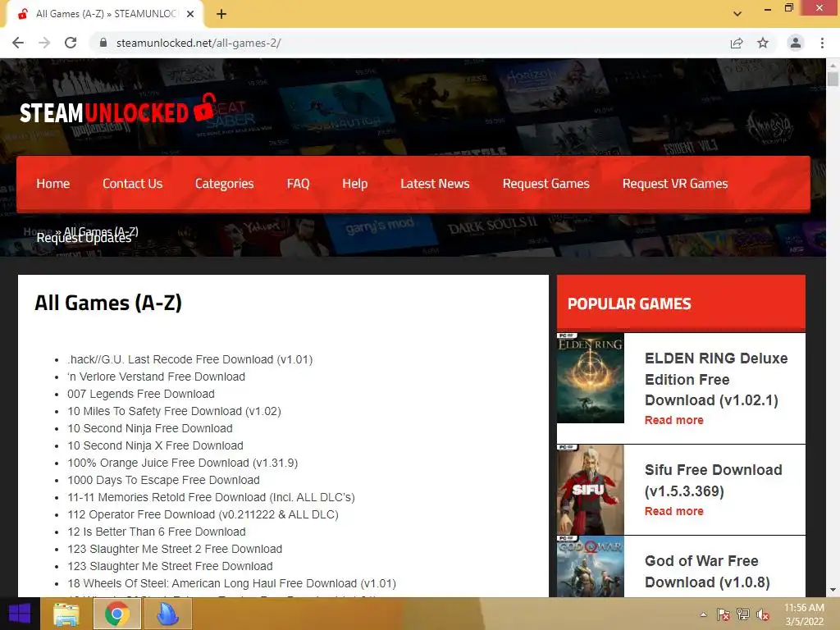Open the clock showing 11:56 AM
Screen dimensions: 840x630
coord(804,614)
